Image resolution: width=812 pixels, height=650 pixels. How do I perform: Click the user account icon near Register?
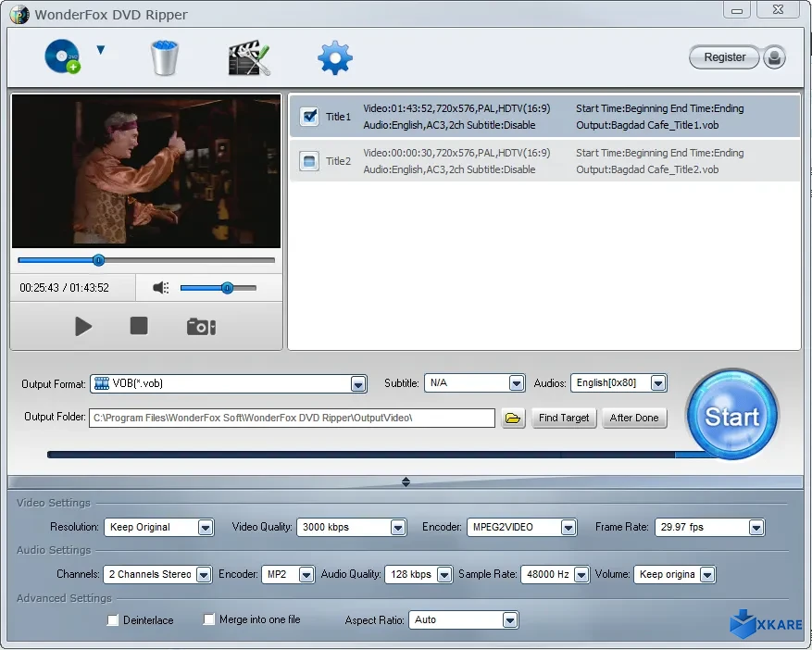(774, 57)
